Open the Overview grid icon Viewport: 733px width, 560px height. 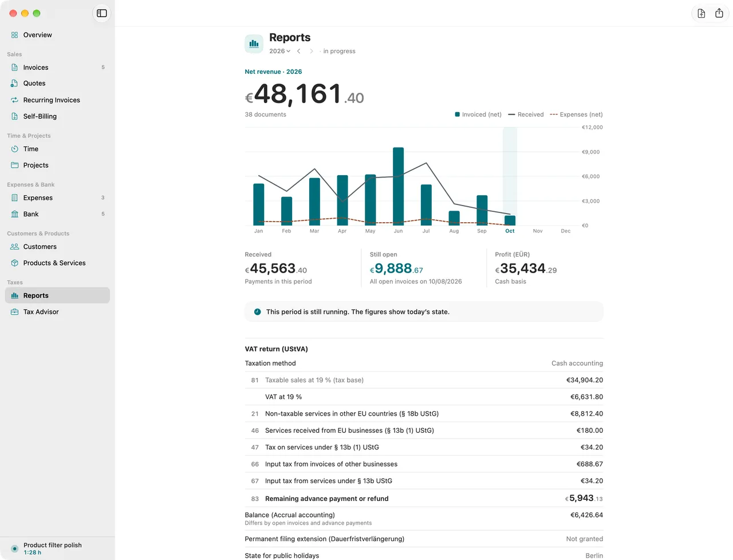click(15, 35)
